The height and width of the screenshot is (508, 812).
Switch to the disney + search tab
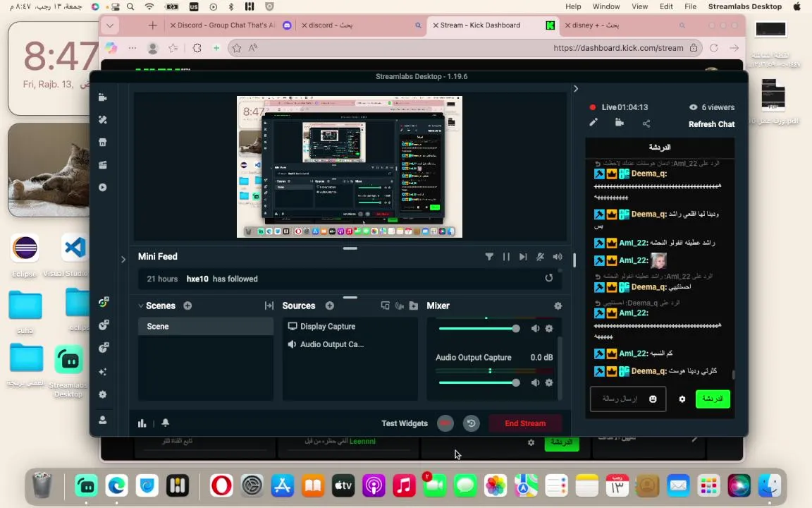click(x=626, y=25)
